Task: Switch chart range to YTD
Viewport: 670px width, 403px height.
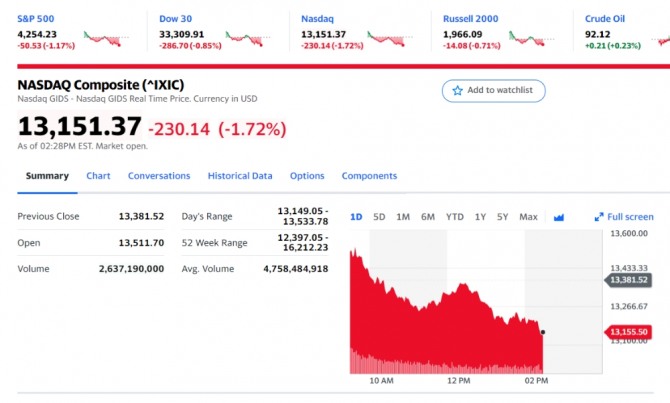Action: coord(454,217)
